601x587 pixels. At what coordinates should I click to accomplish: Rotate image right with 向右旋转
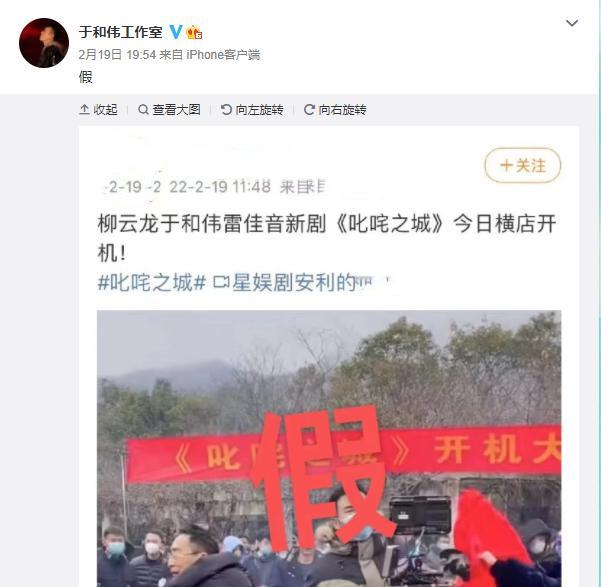coord(335,110)
